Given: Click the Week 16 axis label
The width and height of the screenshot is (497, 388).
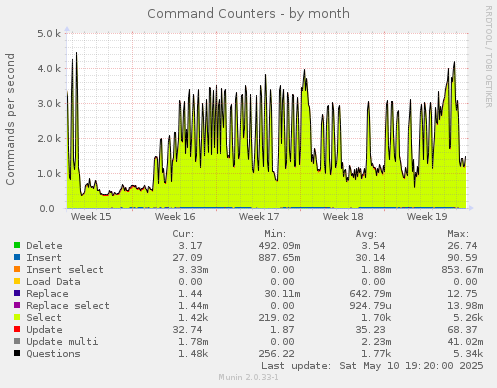Looking at the screenshot, I should coord(175,217).
